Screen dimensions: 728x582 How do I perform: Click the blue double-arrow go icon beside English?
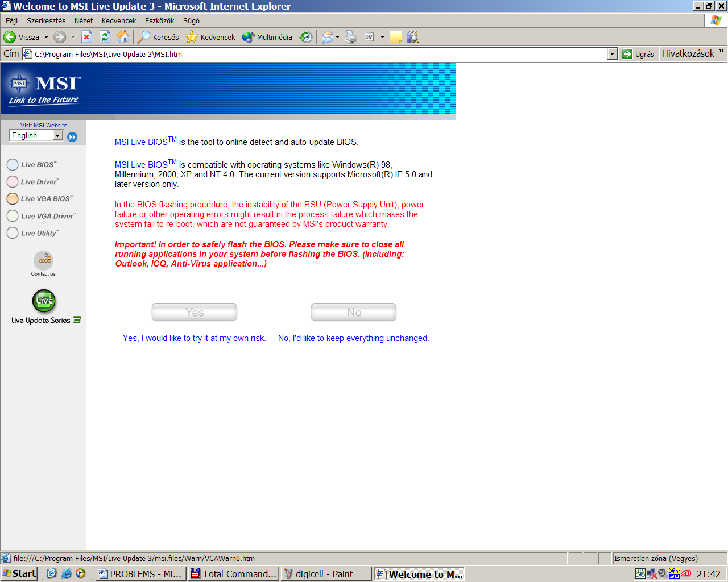pyautogui.click(x=72, y=136)
